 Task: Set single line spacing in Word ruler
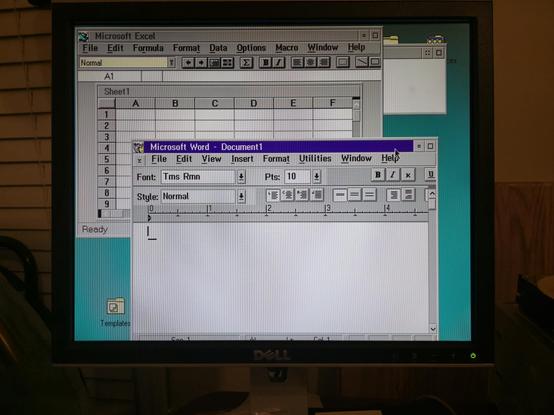click(340, 195)
